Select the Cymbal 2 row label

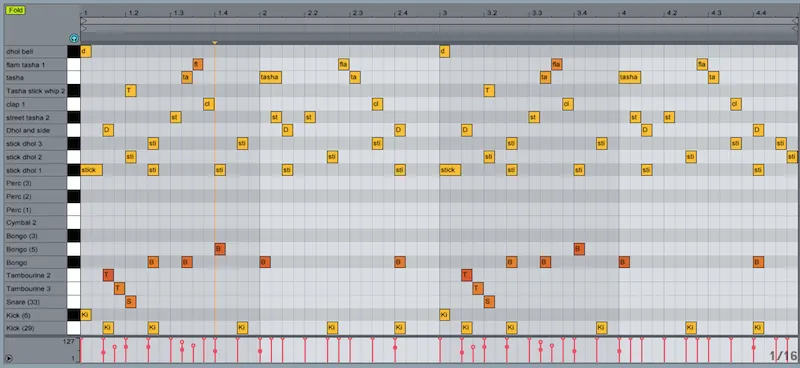pyautogui.click(x=36, y=223)
